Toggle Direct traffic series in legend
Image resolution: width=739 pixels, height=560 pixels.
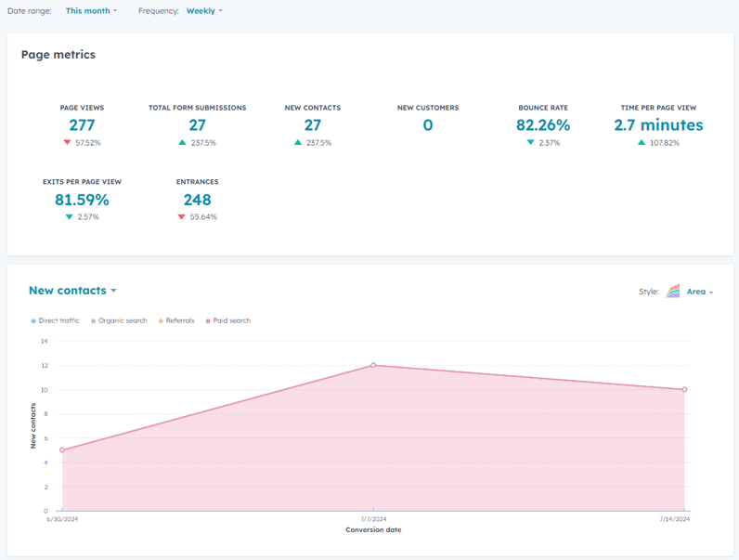pyautogui.click(x=56, y=320)
